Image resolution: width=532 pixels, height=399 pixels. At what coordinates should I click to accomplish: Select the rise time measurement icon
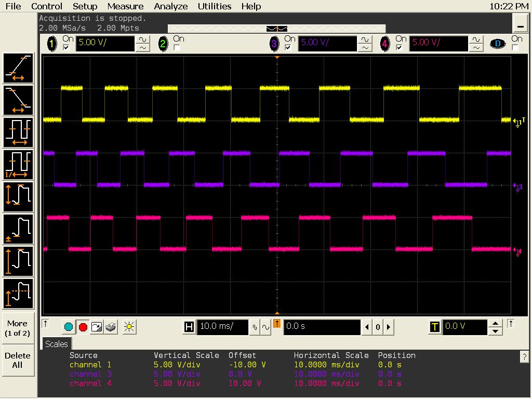[x=19, y=68]
